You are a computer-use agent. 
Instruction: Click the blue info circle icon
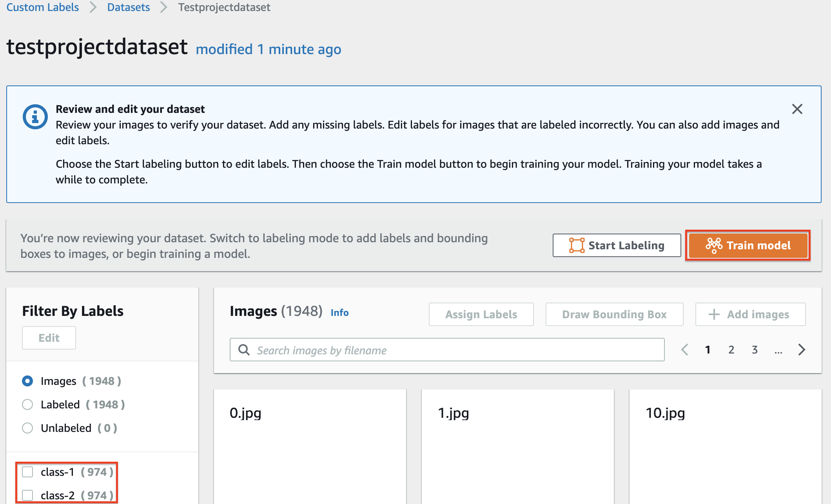point(35,117)
